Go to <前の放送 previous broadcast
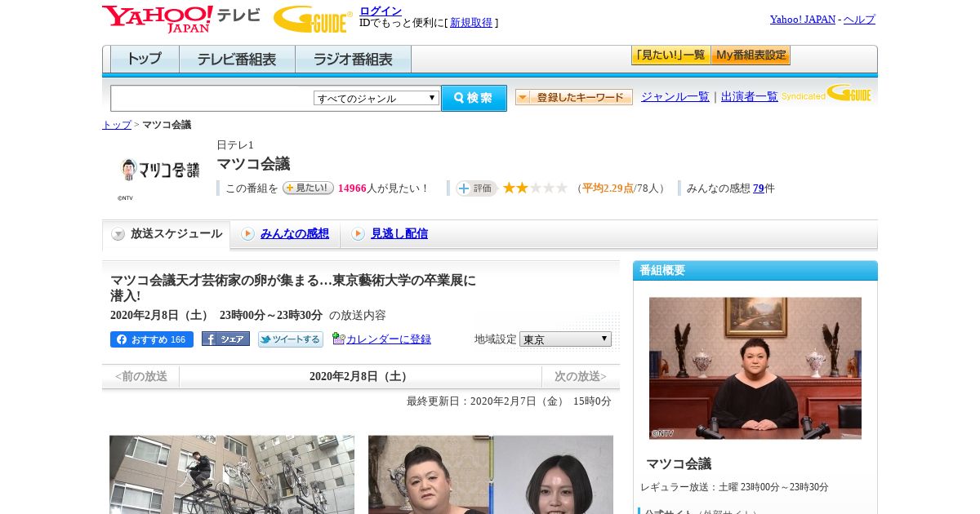Viewport: 980px width, 514px height. (x=140, y=376)
